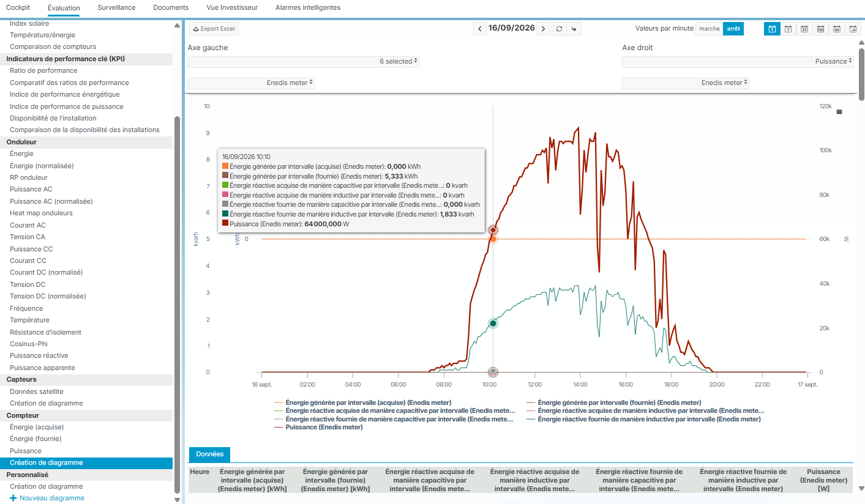Switch to the 31 month view icon
This screenshot has width=865, height=504.
click(x=804, y=29)
